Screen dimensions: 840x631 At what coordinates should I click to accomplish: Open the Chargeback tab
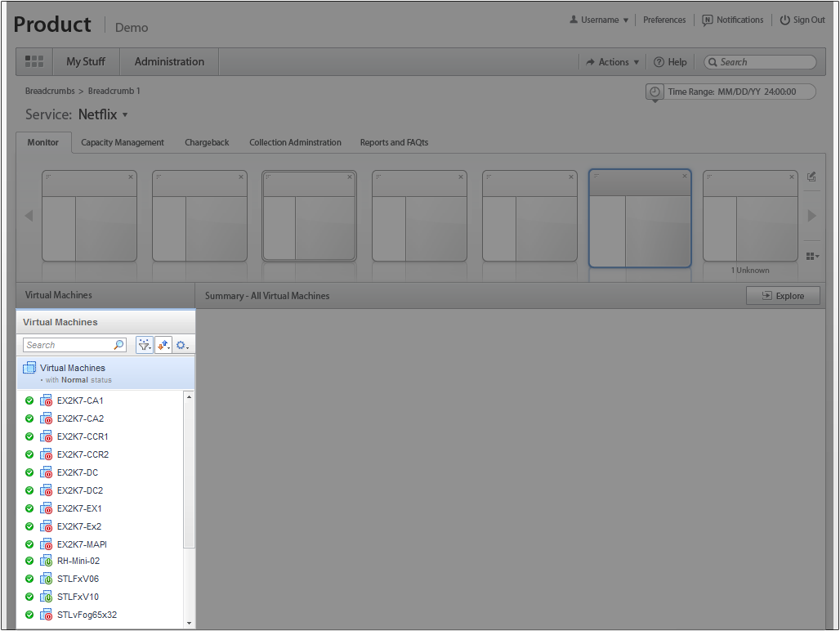point(207,142)
